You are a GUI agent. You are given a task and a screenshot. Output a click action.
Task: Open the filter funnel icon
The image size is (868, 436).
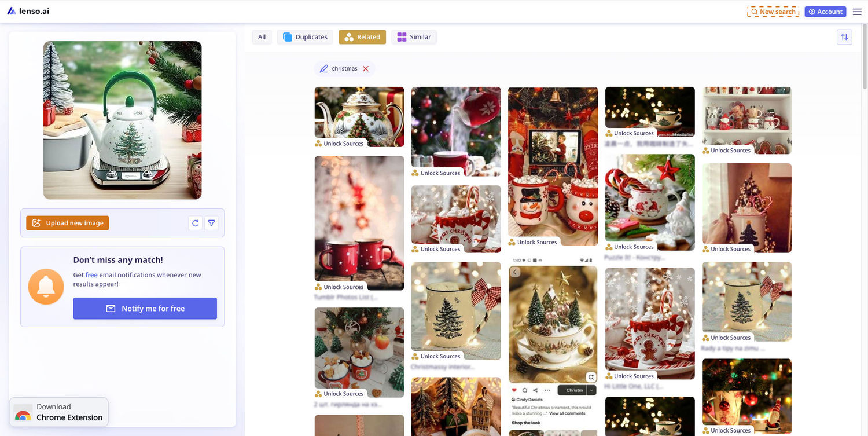coord(212,223)
